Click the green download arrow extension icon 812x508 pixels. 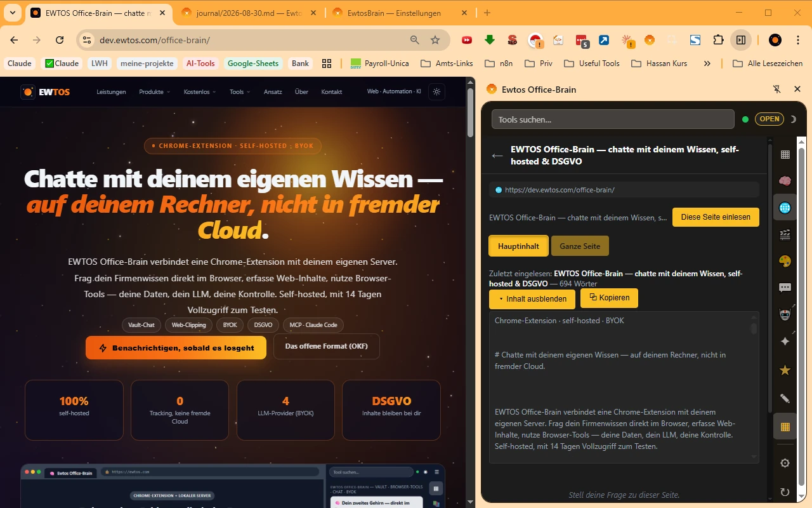pos(489,40)
